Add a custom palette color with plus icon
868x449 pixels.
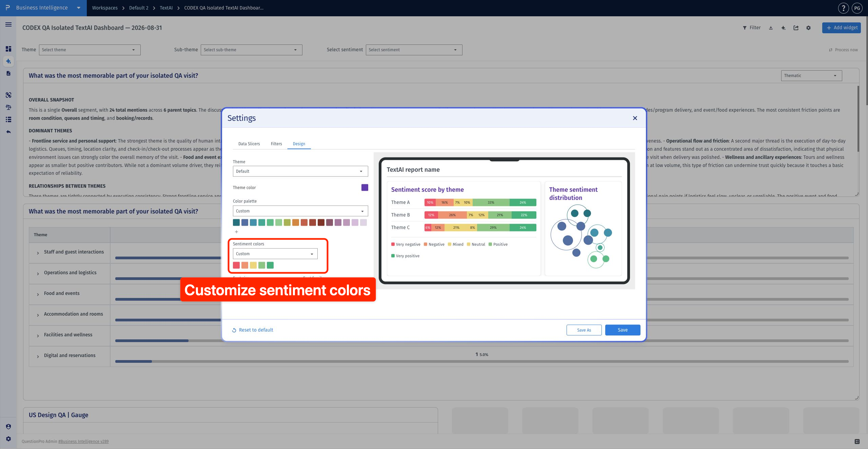236,232
